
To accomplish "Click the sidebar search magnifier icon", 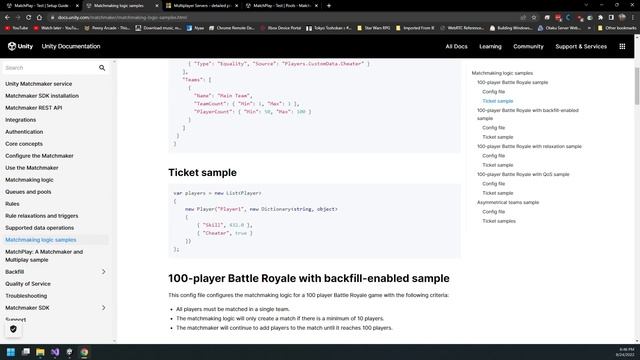I will (102, 68).
